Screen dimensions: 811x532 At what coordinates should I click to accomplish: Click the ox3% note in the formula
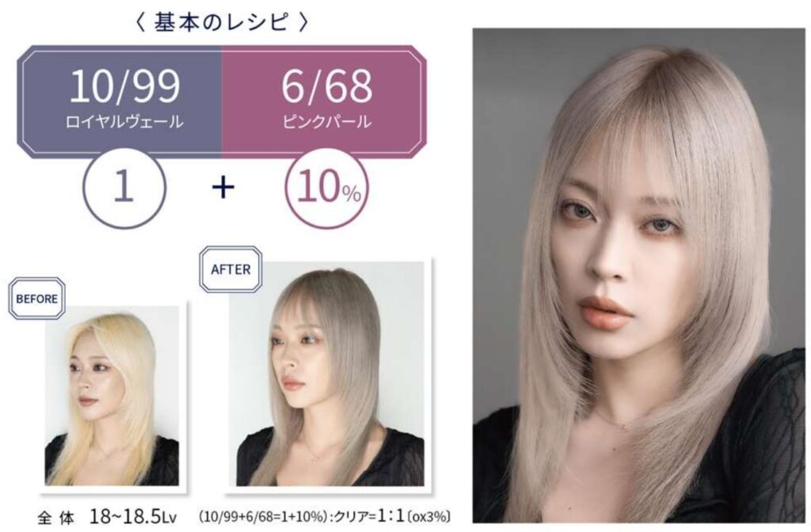428,516
